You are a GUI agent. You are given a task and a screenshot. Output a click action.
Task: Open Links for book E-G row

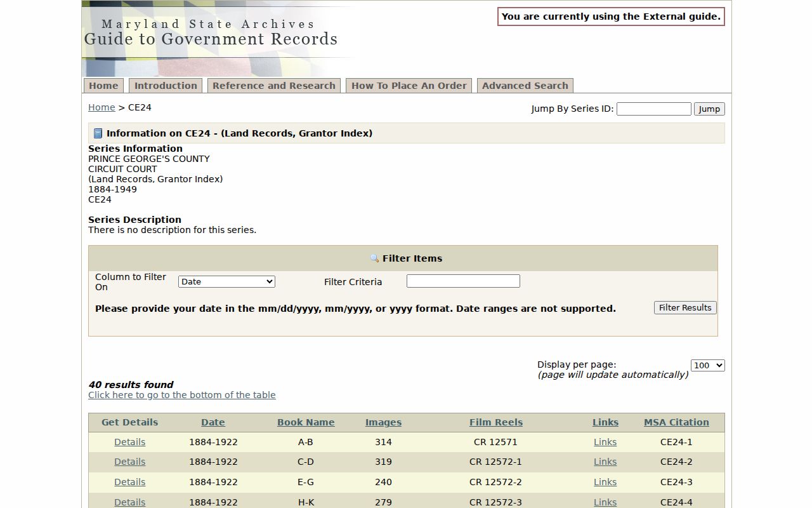(605, 482)
